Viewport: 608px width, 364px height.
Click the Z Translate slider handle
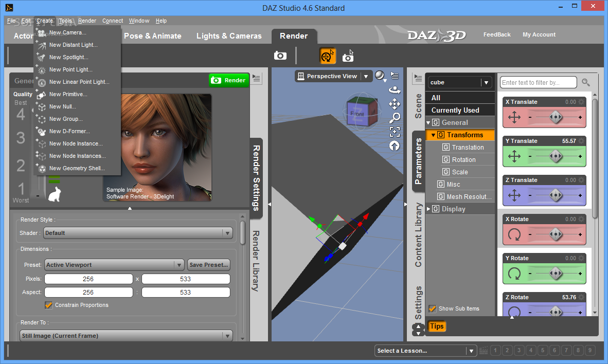pos(556,195)
